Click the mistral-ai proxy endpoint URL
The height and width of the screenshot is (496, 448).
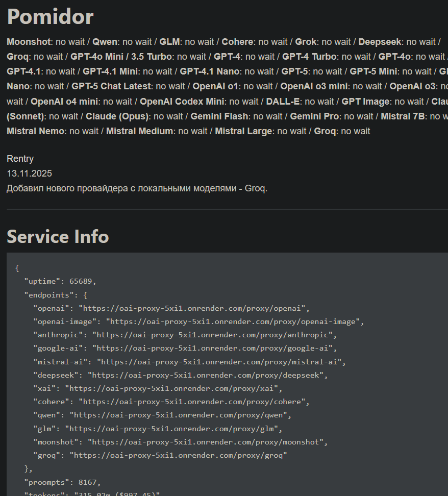point(219,362)
